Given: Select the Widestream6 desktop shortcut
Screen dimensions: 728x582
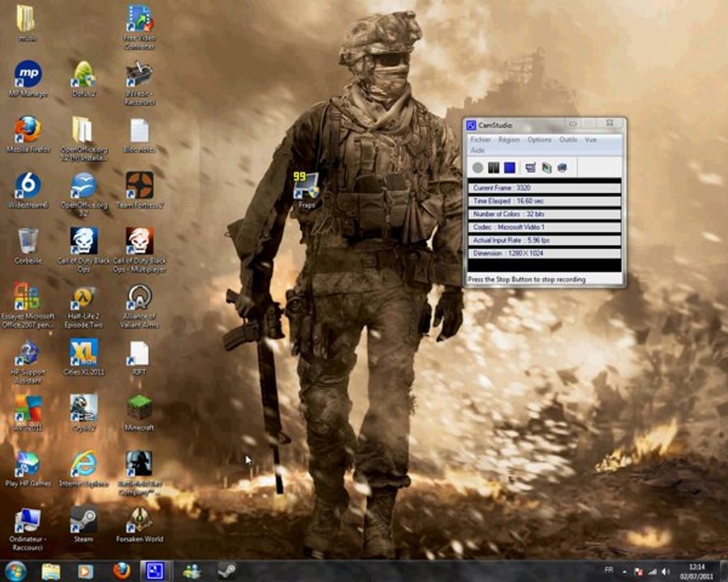Looking at the screenshot, I should 28,190.
